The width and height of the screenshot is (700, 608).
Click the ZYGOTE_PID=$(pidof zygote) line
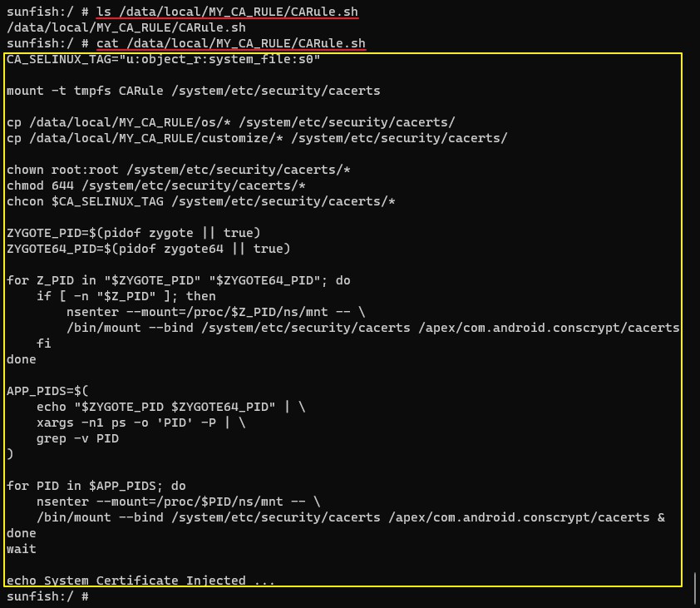tap(133, 233)
